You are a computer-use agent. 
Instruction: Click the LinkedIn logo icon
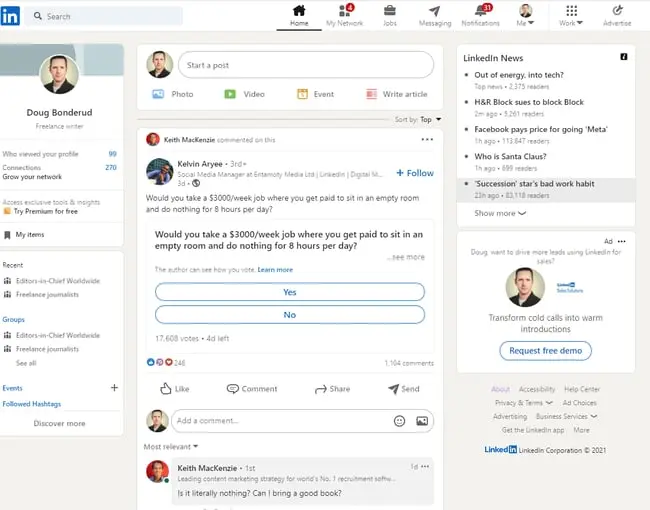tap(10, 16)
